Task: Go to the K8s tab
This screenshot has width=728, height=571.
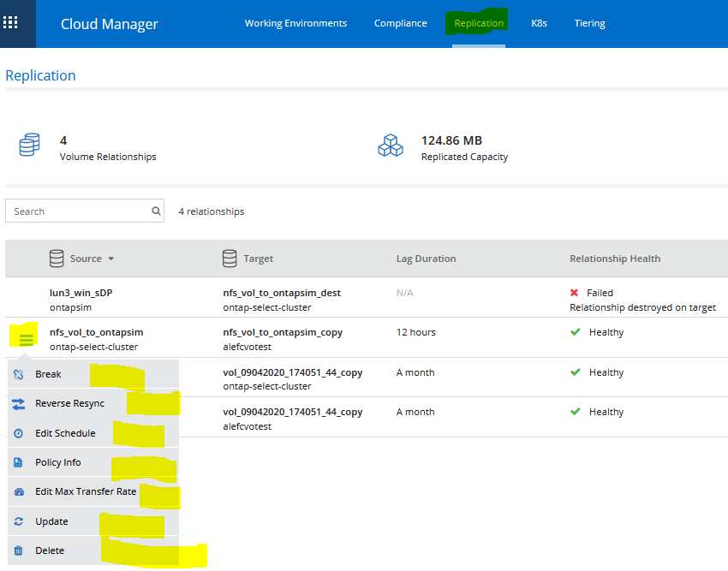Action: [x=539, y=23]
